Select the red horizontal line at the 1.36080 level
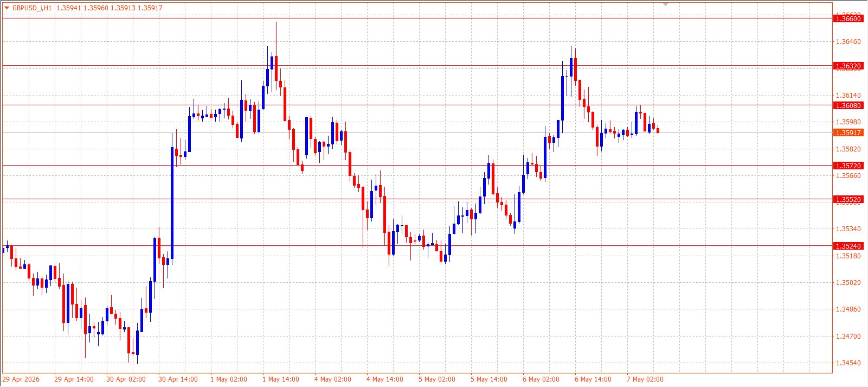868x387 pixels. pyautogui.click(x=417, y=105)
